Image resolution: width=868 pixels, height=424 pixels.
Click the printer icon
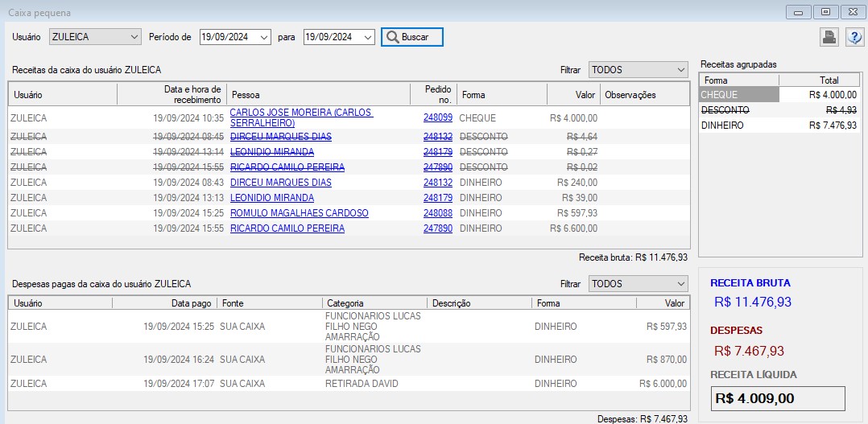click(829, 37)
